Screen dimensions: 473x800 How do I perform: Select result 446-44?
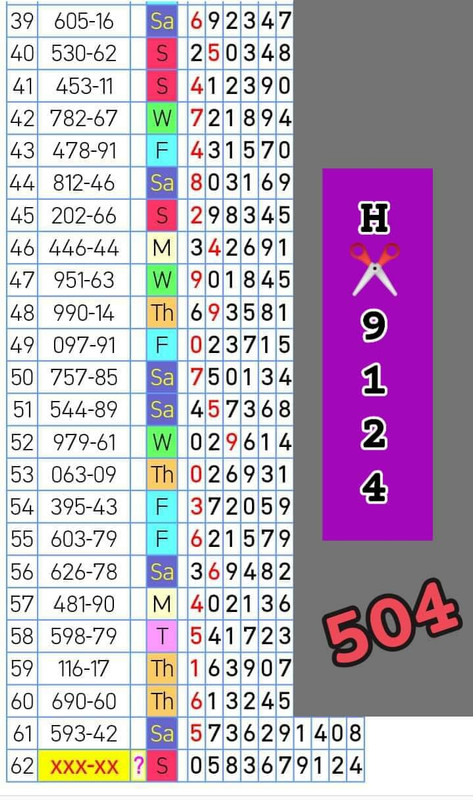[84, 248]
